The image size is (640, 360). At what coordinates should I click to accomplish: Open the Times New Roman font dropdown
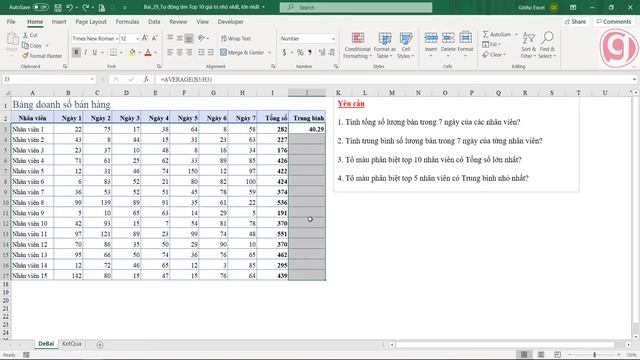tap(117, 39)
